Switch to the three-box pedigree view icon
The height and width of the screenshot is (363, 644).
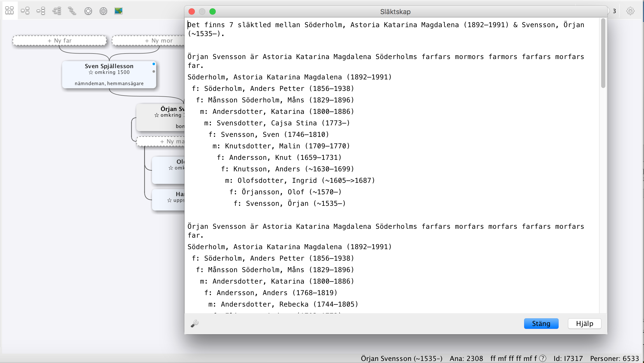click(x=25, y=11)
